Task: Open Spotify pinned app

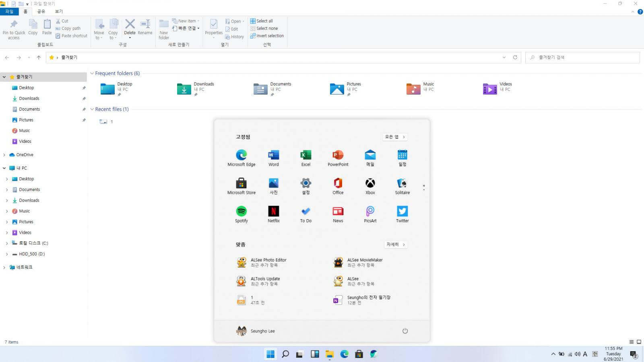Action: (x=242, y=214)
